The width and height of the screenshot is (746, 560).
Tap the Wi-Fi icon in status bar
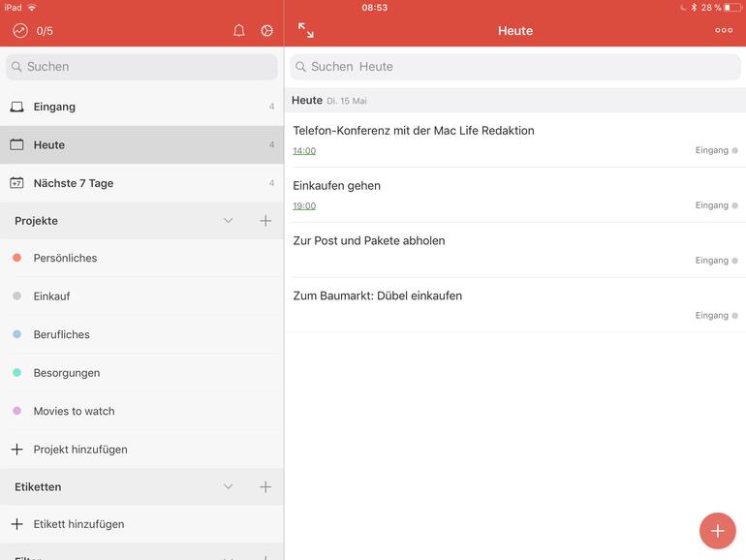coord(32,8)
